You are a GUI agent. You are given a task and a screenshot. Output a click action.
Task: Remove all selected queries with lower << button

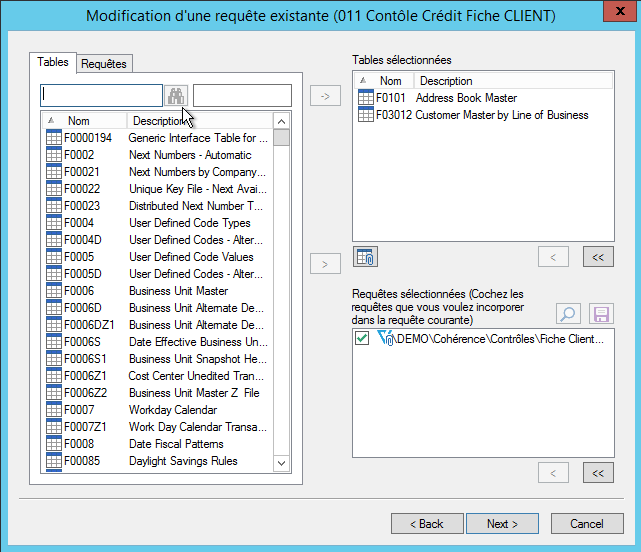coord(598,472)
